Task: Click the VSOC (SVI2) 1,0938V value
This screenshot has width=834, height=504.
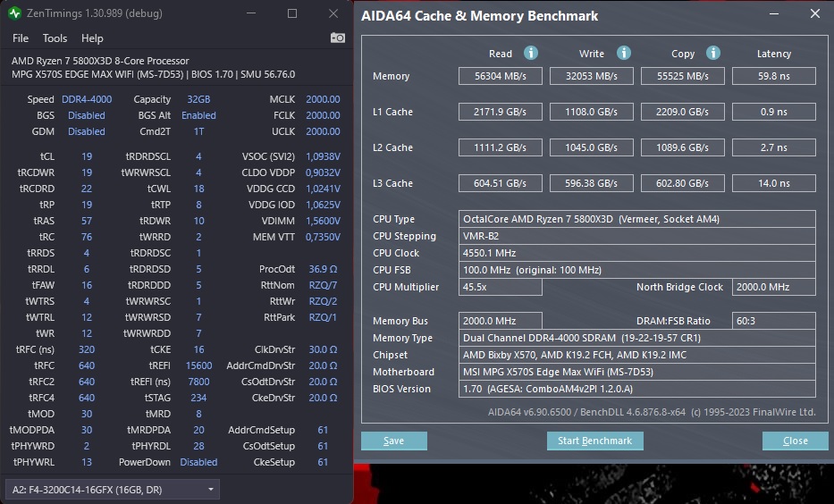Action: [323, 156]
